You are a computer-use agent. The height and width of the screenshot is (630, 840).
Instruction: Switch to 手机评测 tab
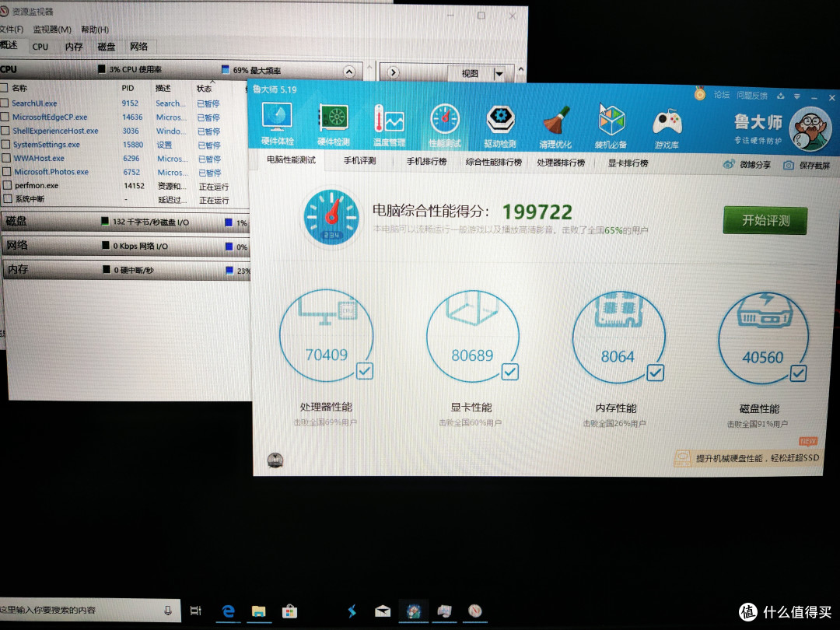pyautogui.click(x=360, y=160)
